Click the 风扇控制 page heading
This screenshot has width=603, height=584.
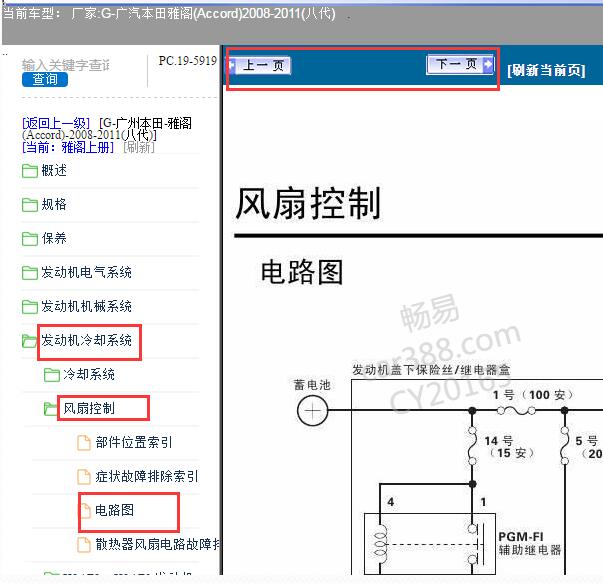pos(308,203)
